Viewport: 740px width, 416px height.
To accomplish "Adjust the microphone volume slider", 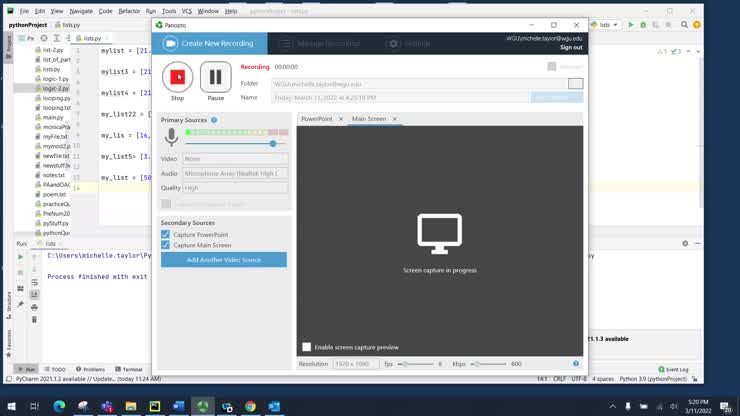I will (x=272, y=143).
